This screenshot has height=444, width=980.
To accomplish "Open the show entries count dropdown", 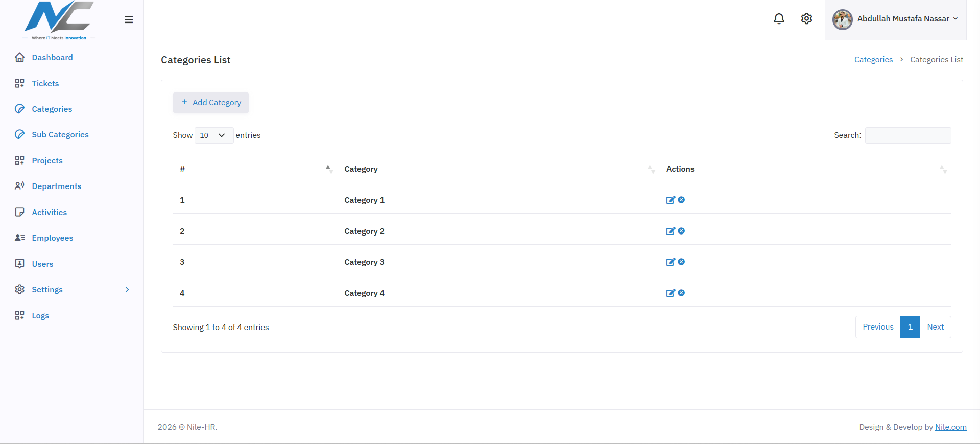I will (x=214, y=135).
